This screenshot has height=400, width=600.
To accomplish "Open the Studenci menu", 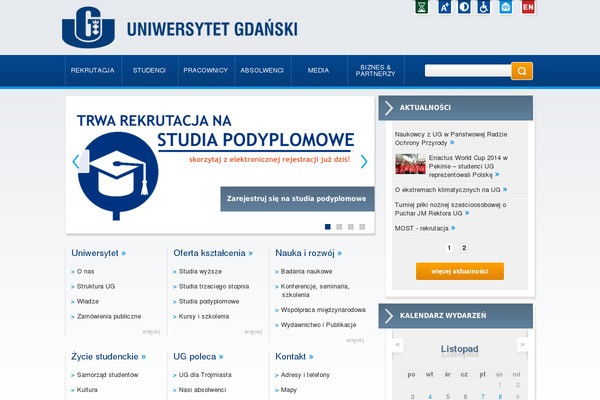I will [x=149, y=70].
